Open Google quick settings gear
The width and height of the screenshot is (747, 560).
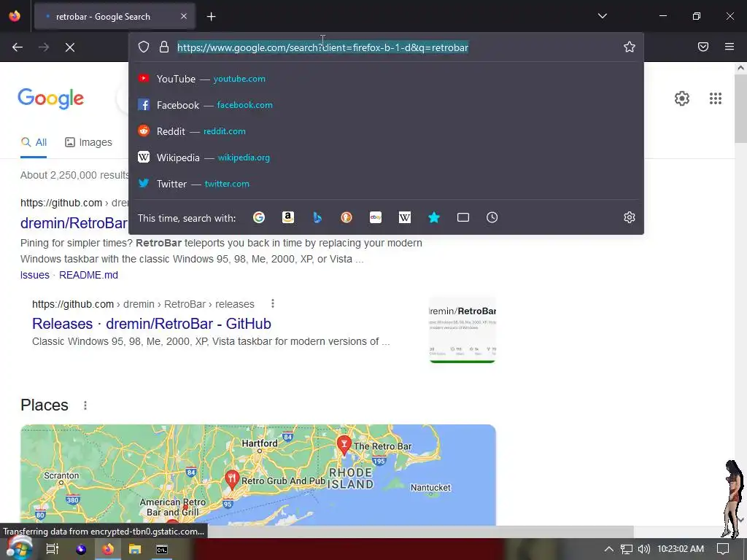(x=682, y=98)
